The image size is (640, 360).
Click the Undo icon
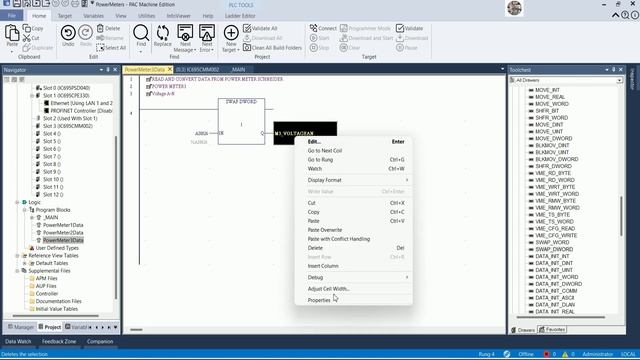click(68, 33)
